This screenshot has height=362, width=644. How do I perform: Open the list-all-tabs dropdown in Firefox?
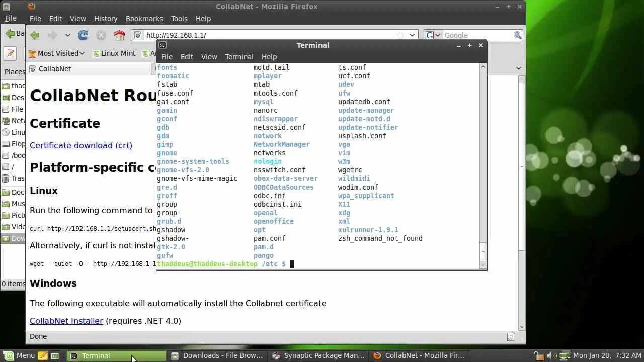coord(519,68)
